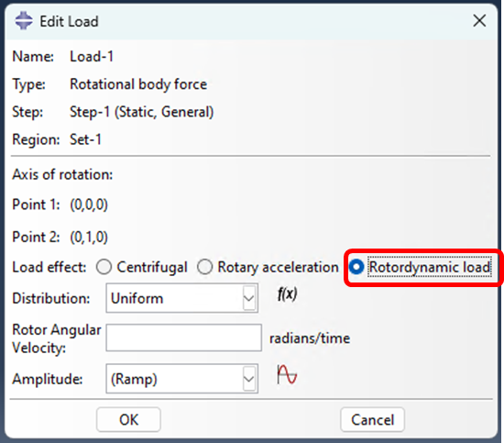Click the radians/time units label

coord(310,338)
